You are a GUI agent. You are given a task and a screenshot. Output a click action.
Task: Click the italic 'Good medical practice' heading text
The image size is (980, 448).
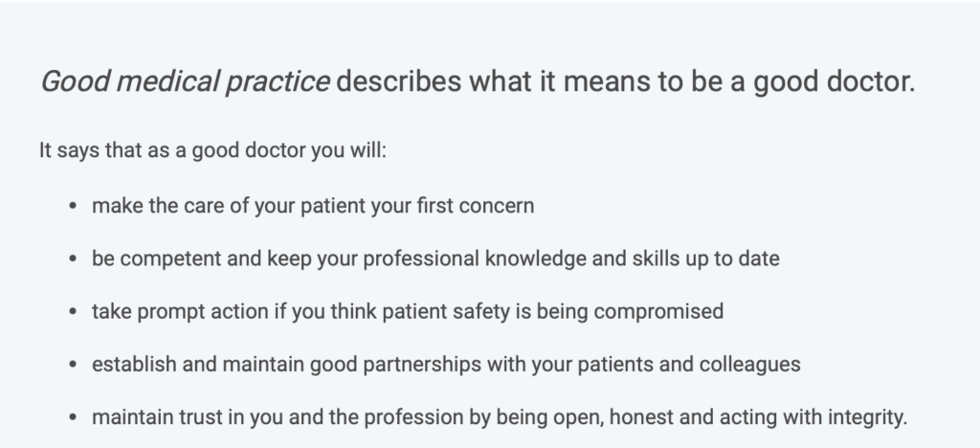point(185,82)
